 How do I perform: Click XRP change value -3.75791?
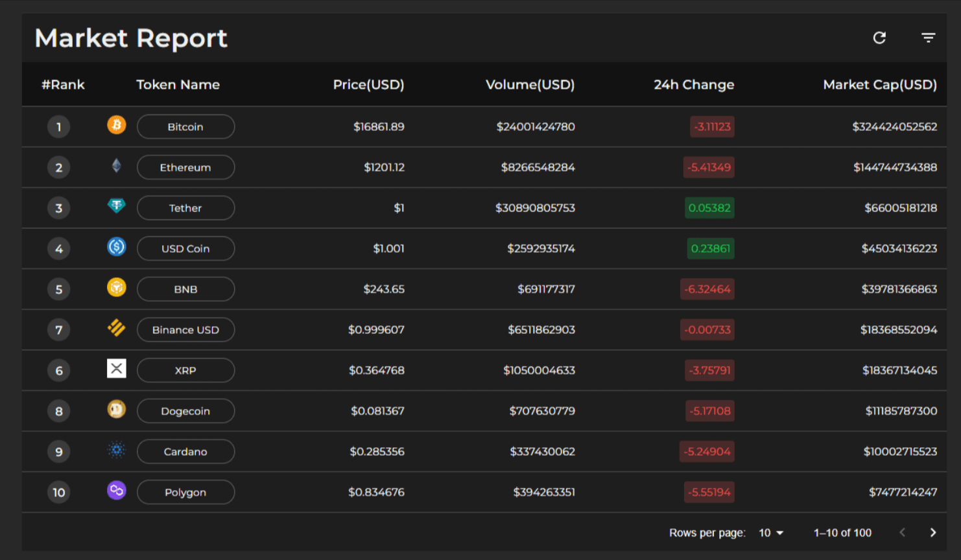[x=709, y=371]
